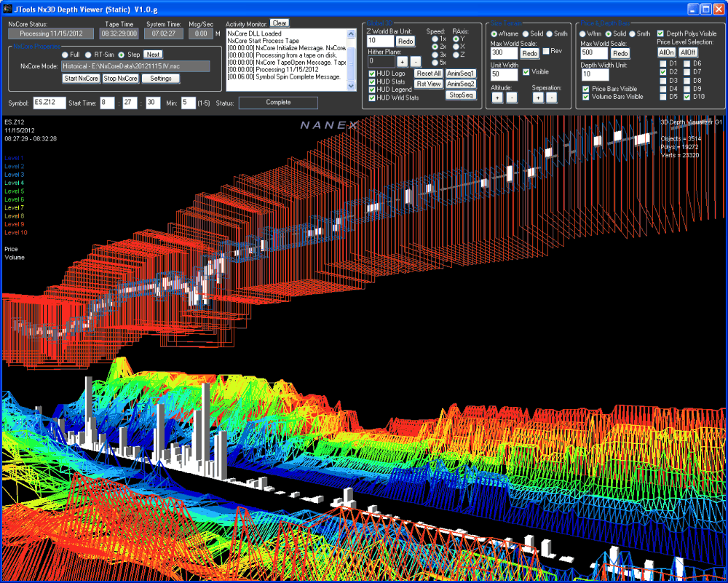Image resolution: width=728 pixels, height=583 pixels.
Task: Decrease the Hither Plane with minus
Action: pos(416,61)
